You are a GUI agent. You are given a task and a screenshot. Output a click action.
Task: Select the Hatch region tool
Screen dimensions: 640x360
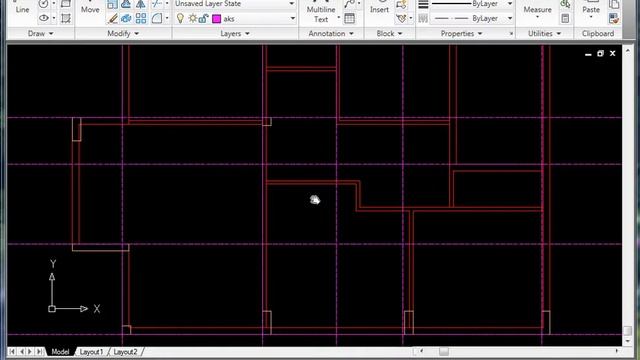pyautogui.click(x=66, y=18)
